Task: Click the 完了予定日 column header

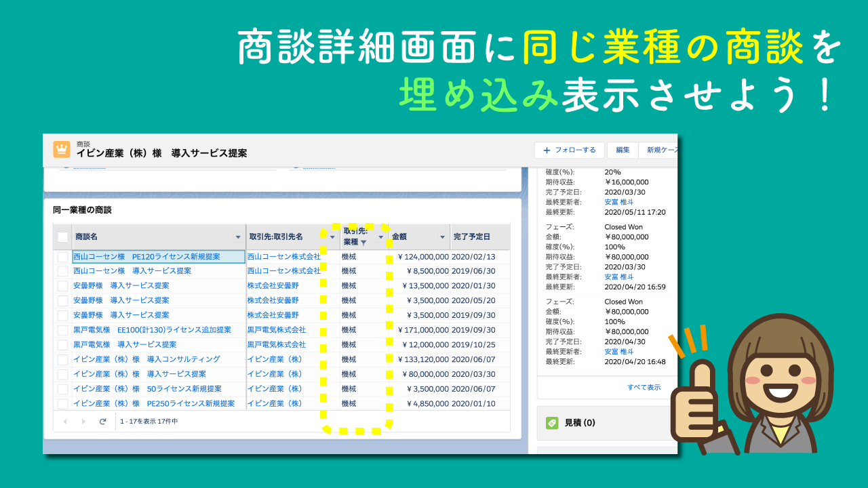Action: click(471, 237)
